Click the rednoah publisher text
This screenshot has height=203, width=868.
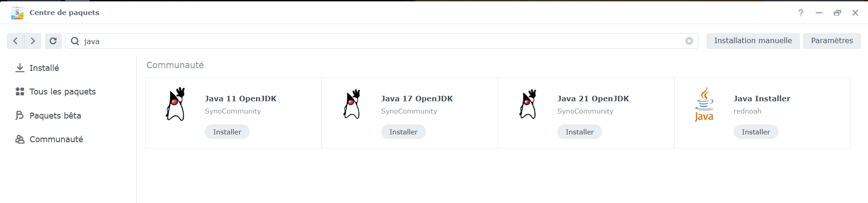pyautogui.click(x=747, y=111)
